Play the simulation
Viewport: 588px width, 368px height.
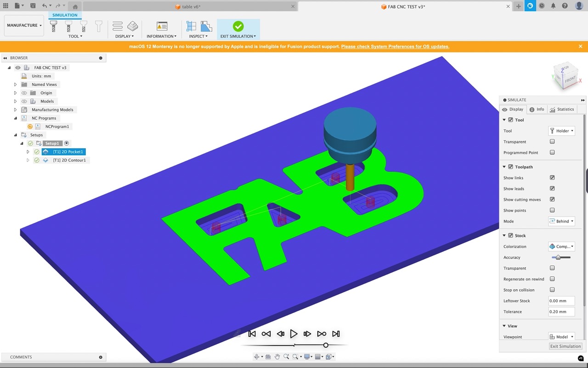coord(294,333)
